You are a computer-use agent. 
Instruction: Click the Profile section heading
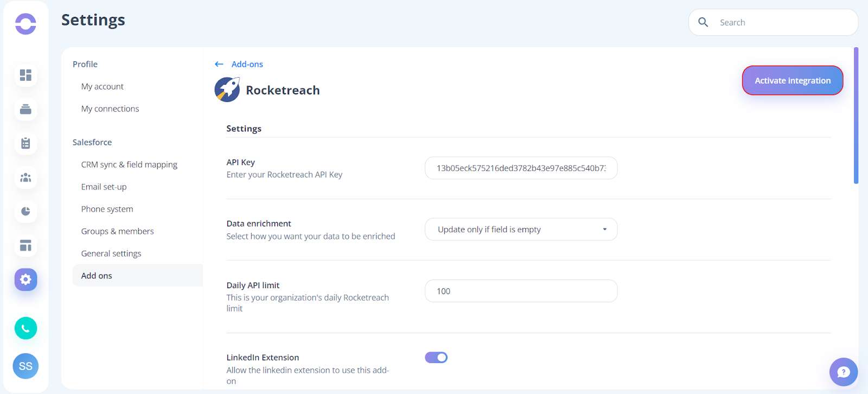point(85,64)
